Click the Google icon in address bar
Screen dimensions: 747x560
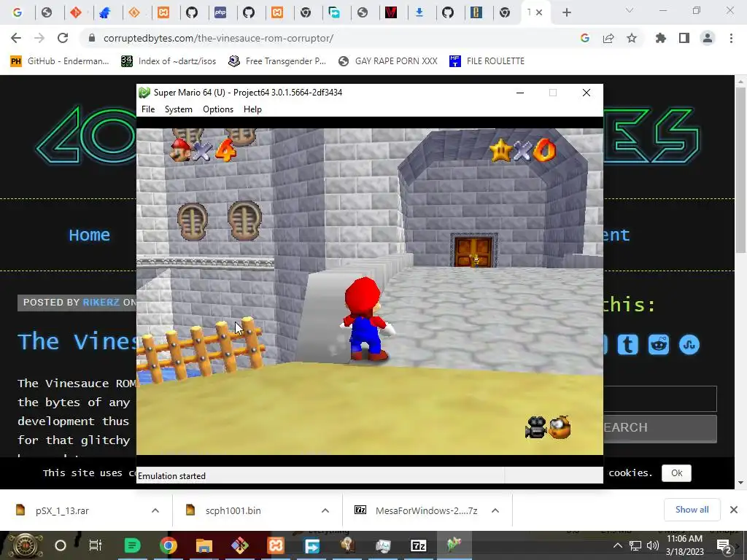point(585,38)
